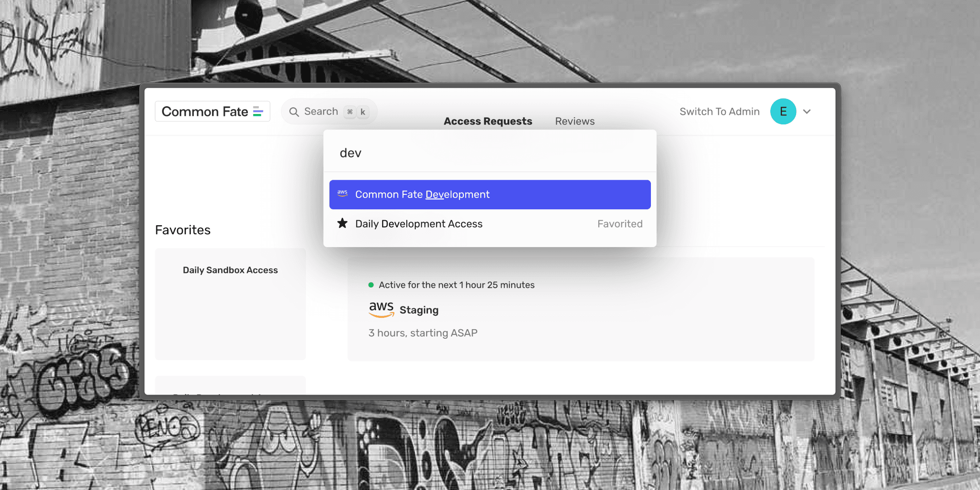Open the Reviews tab
The height and width of the screenshot is (490, 980).
click(x=575, y=121)
